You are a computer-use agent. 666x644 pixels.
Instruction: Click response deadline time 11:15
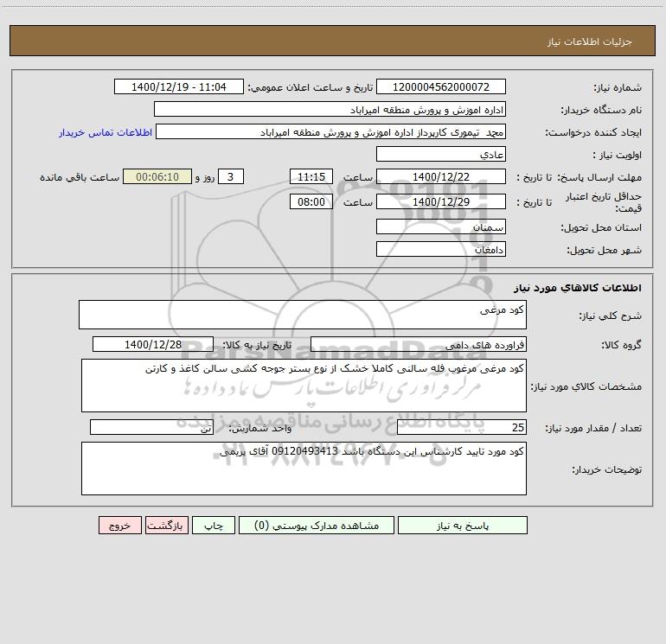point(311,176)
